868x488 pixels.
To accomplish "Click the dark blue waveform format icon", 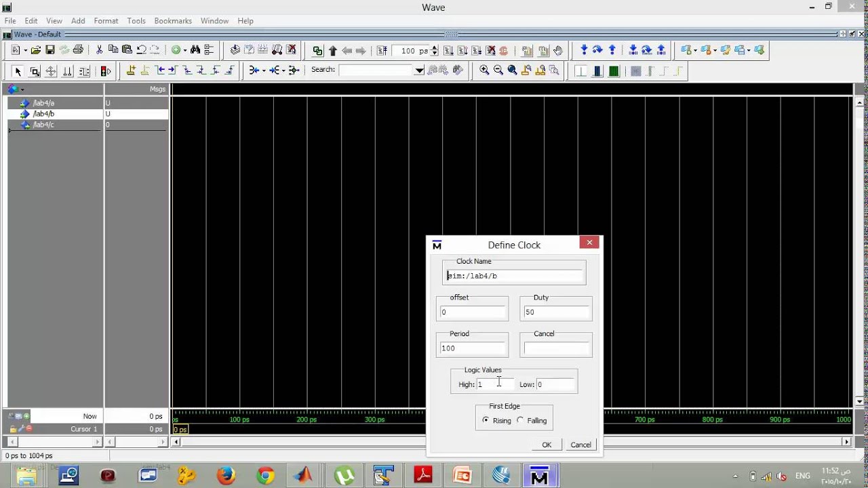I will point(597,71).
